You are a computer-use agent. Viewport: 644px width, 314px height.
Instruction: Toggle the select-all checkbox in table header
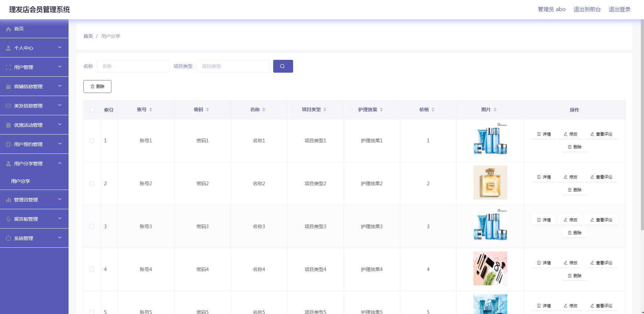[92, 110]
